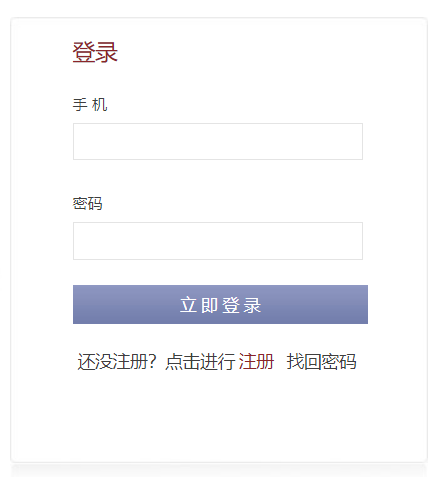Screen dimensions: 436x477
Task: Click 立即登录 to log in now
Action: [220, 304]
